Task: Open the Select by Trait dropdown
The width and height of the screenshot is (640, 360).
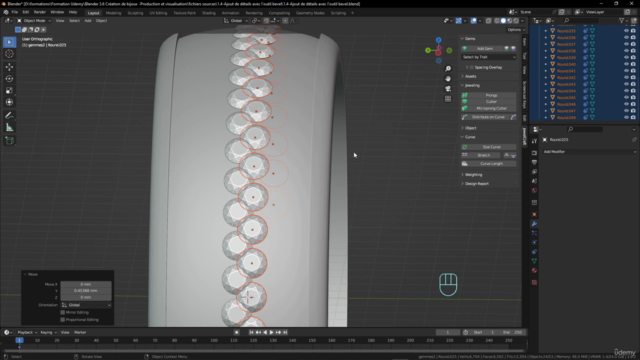Action: tap(489, 57)
